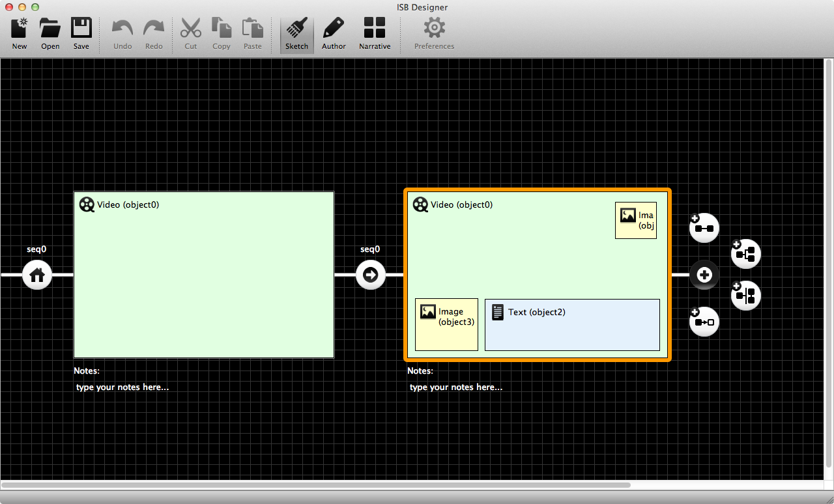The image size is (834, 504).
Task: Click the film reel icon in the selected Video scene
Action: point(421,204)
